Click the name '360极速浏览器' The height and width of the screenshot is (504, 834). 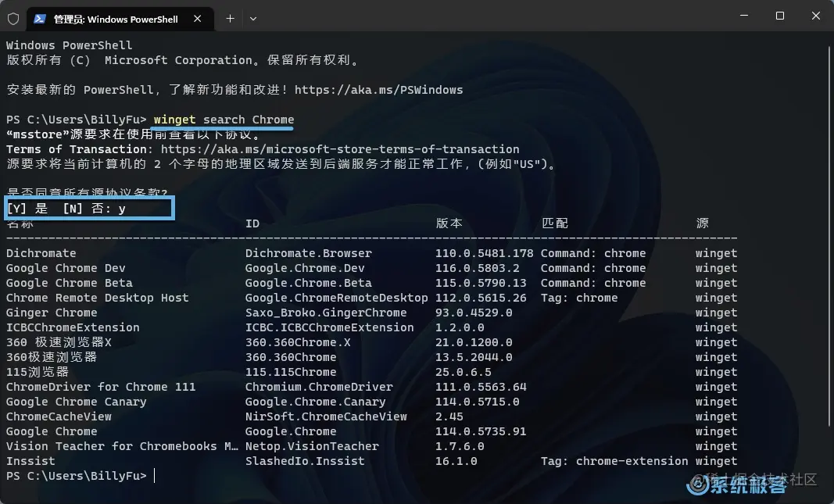pyautogui.click(x=52, y=357)
